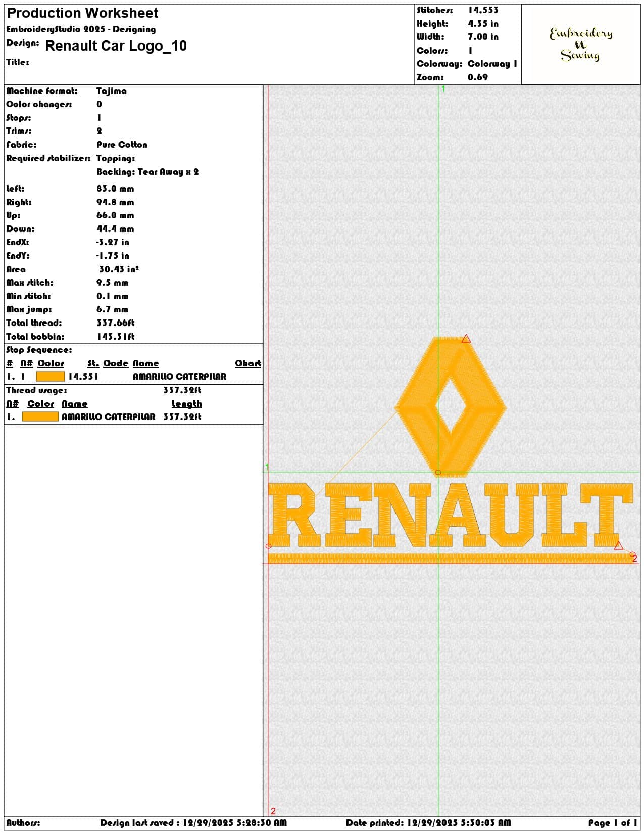
Task: Click the Right value 94.8 mm
Action: (115, 202)
